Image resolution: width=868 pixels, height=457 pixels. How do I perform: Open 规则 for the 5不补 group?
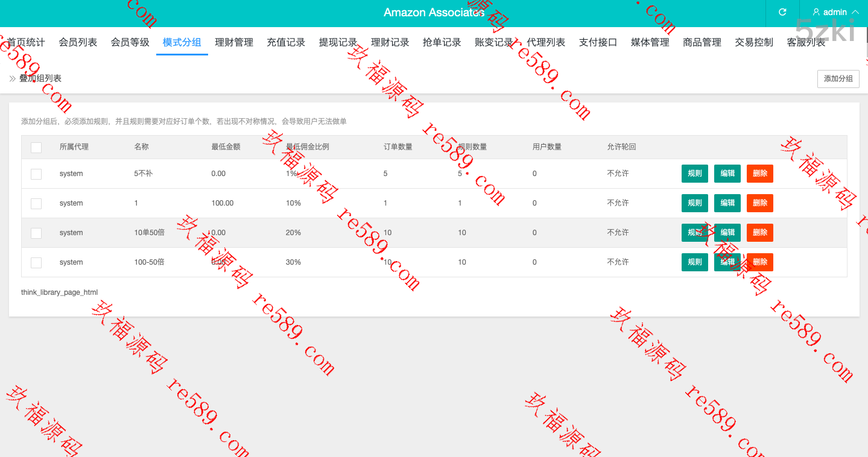pyautogui.click(x=695, y=174)
